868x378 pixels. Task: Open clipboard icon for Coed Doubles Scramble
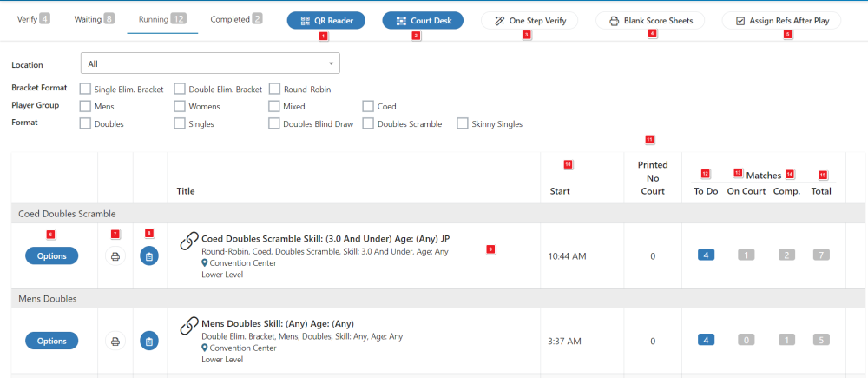click(x=149, y=256)
